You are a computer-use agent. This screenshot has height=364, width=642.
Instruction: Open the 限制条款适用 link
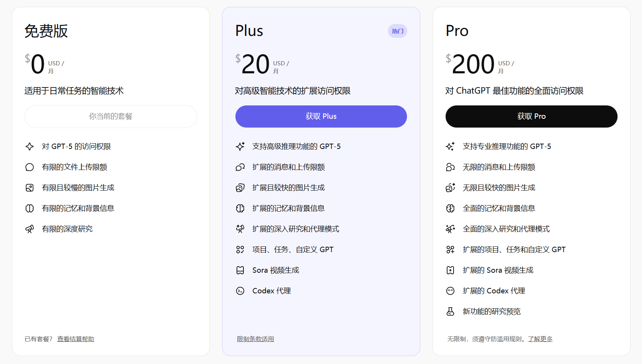[255, 339]
